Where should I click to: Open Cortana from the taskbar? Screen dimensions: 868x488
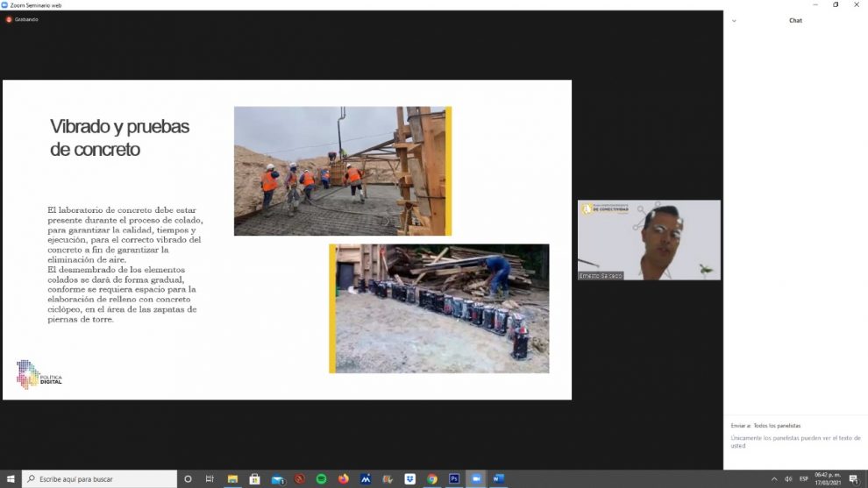coord(188,479)
